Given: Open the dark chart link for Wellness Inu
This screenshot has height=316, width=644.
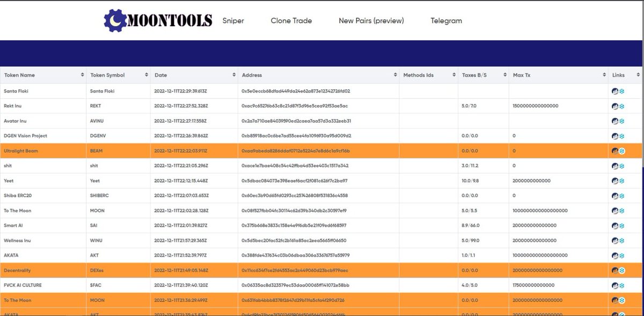Looking at the screenshot, I should [x=615, y=241].
